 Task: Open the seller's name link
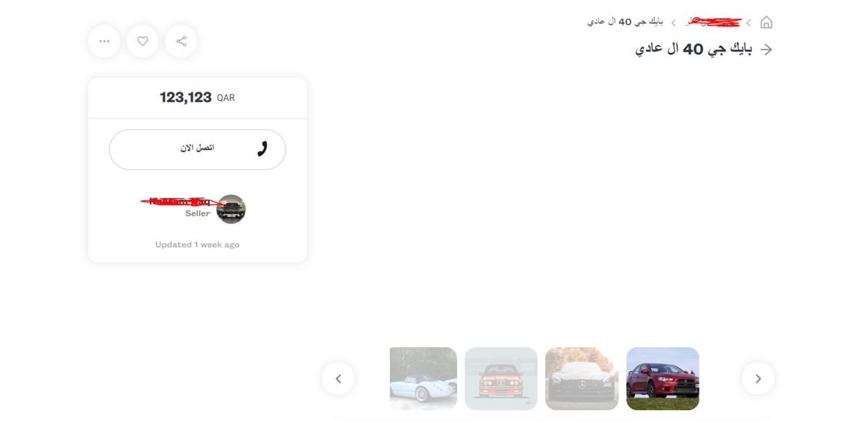click(x=177, y=202)
